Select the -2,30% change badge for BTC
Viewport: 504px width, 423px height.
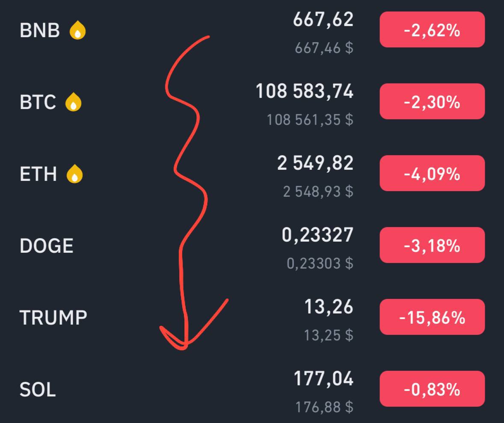coord(432,101)
